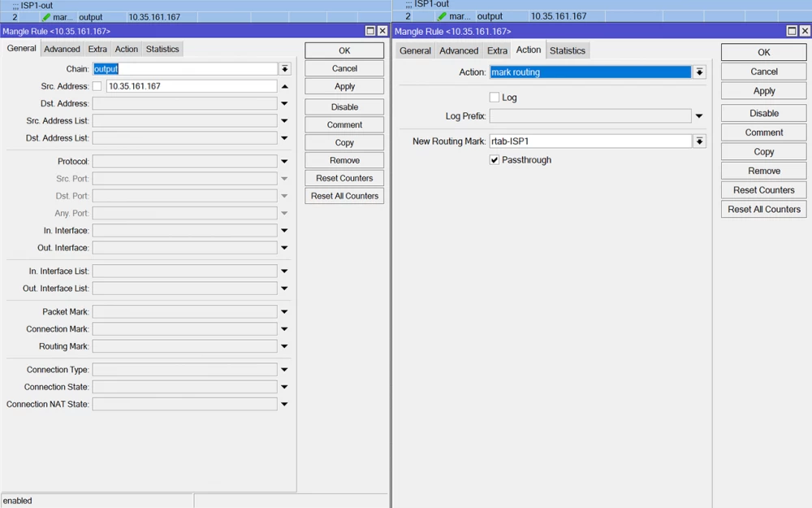The width and height of the screenshot is (812, 508).
Task: Collapse the Src. Address field arrow
Action: [x=284, y=86]
